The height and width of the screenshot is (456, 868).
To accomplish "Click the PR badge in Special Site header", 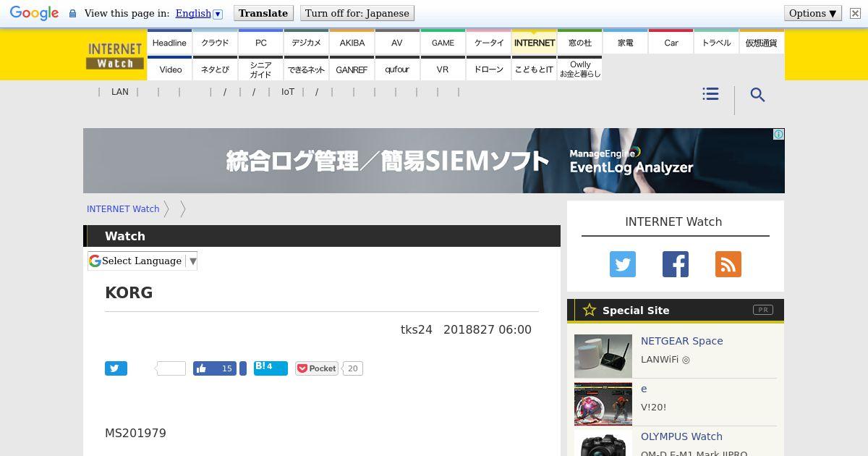I will (x=763, y=310).
